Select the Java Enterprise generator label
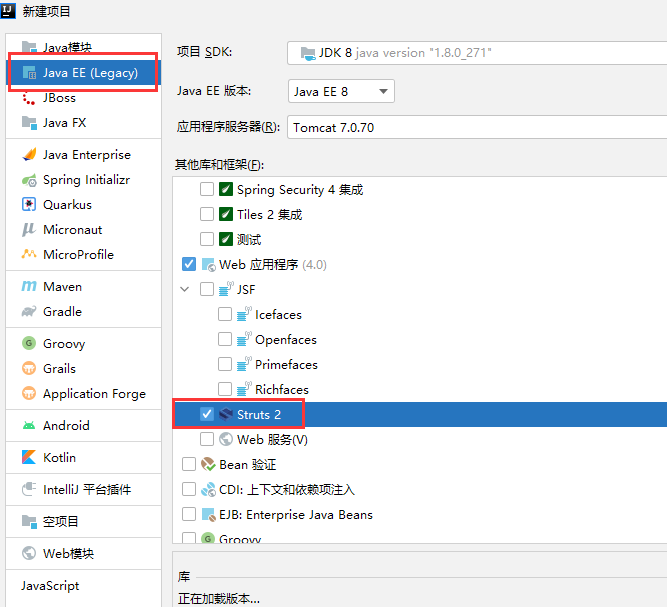The image size is (667, 607). point(87,154)
